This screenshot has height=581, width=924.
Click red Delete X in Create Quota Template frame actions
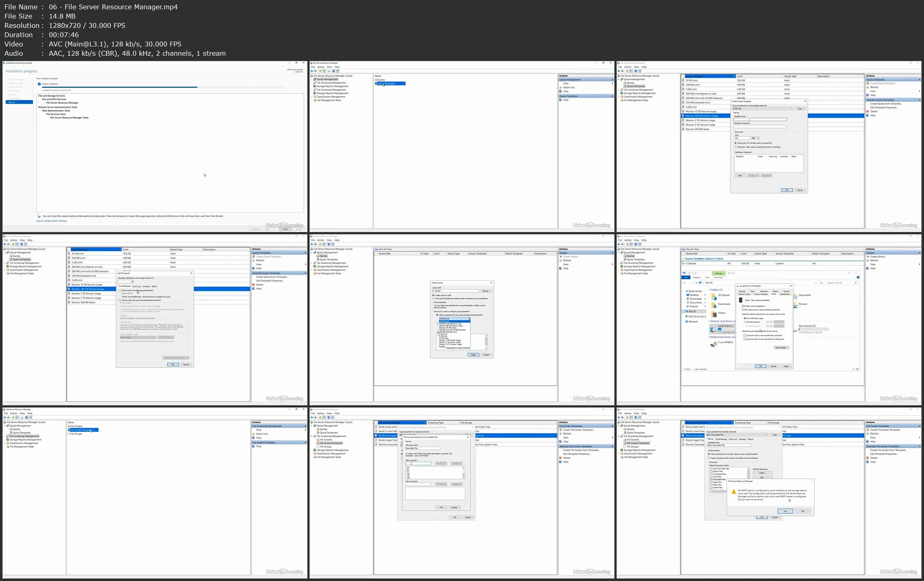867,111
